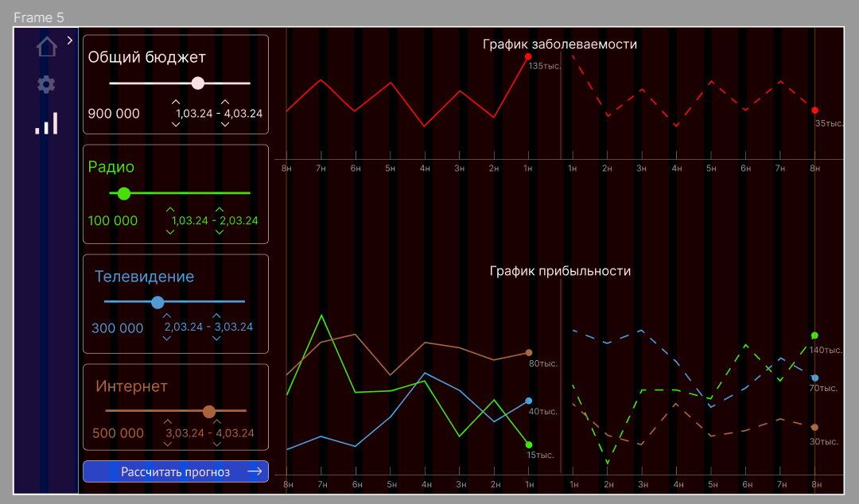The width and height of the screenshot is (859, 504).
Task: Open settings via the gear icon
Action: coord(47,84)
